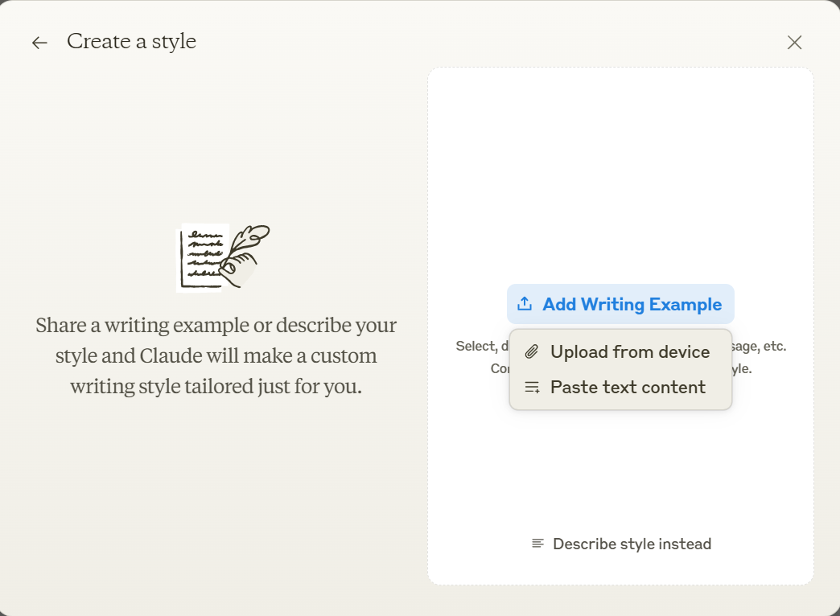Screen dimensions: 840x616
Task: Go back using the left arrow icon
Action: point(39,43)
